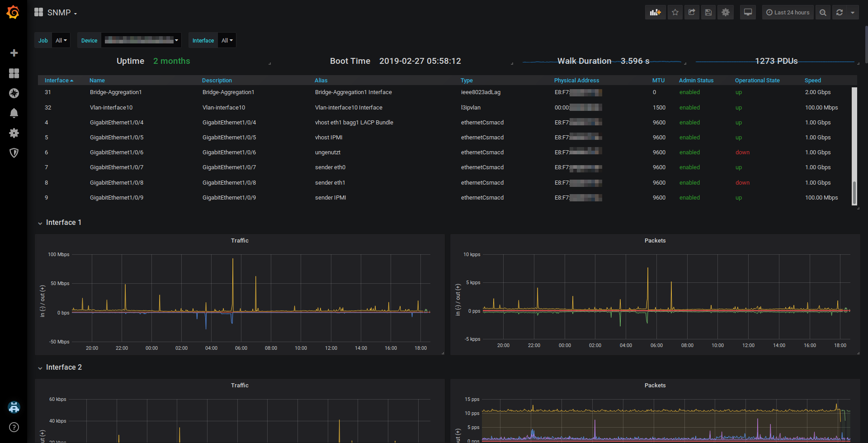Viewport: 868px width, 443px height.
Task: Click the Interface 1 Packets panel title
Action: 655,241
